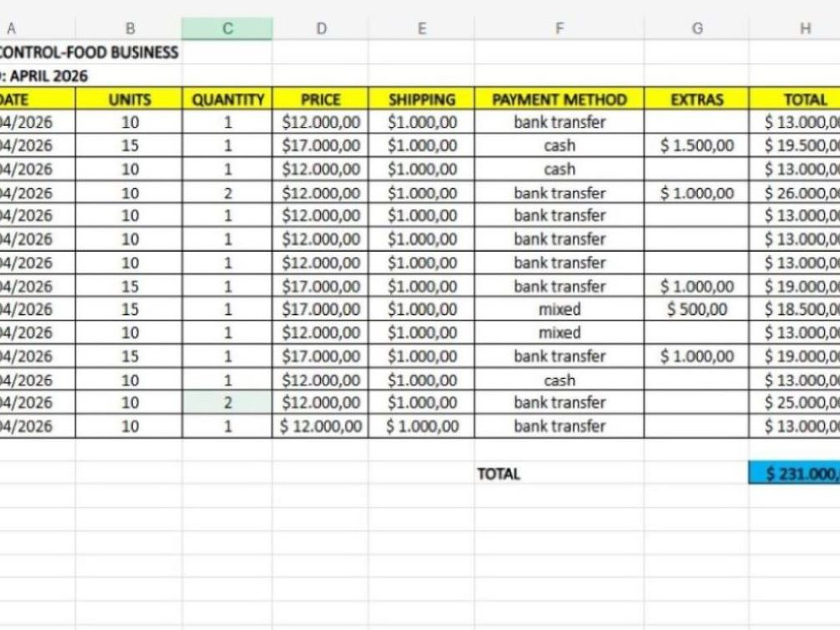Click shipping $1.000,00 in the $ 25.000,00 row
The image size is (840, 630).
tap(422, 402)
